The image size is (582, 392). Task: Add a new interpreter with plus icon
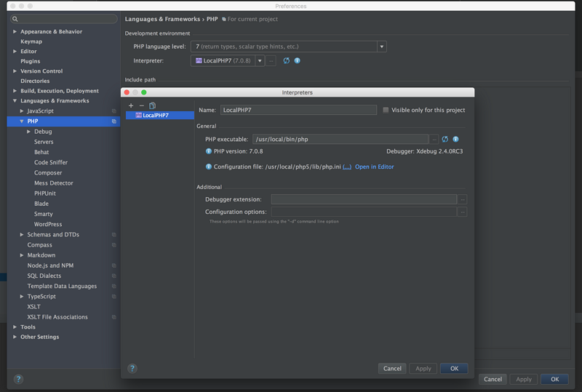pyautogui.click(x=131, y=105)
